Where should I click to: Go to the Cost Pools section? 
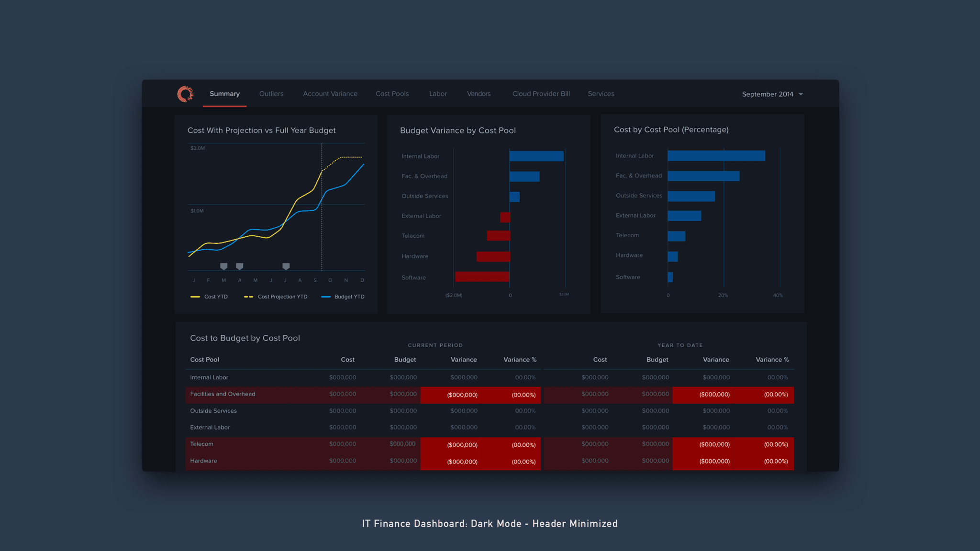tap(392, 94)
